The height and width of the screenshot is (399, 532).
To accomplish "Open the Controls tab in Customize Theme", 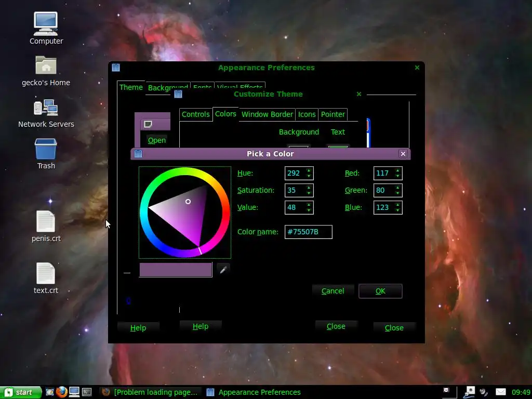I will tap(196, 114).
